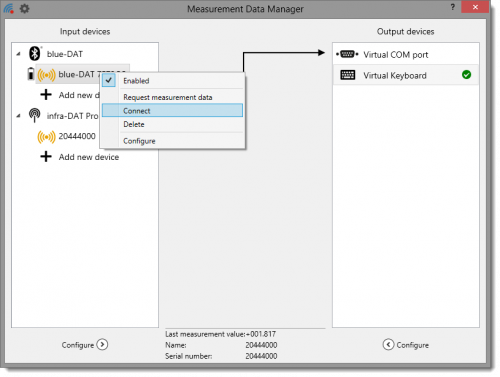
Task: Click the Serial number value 20444000
Action: (261, 356)
